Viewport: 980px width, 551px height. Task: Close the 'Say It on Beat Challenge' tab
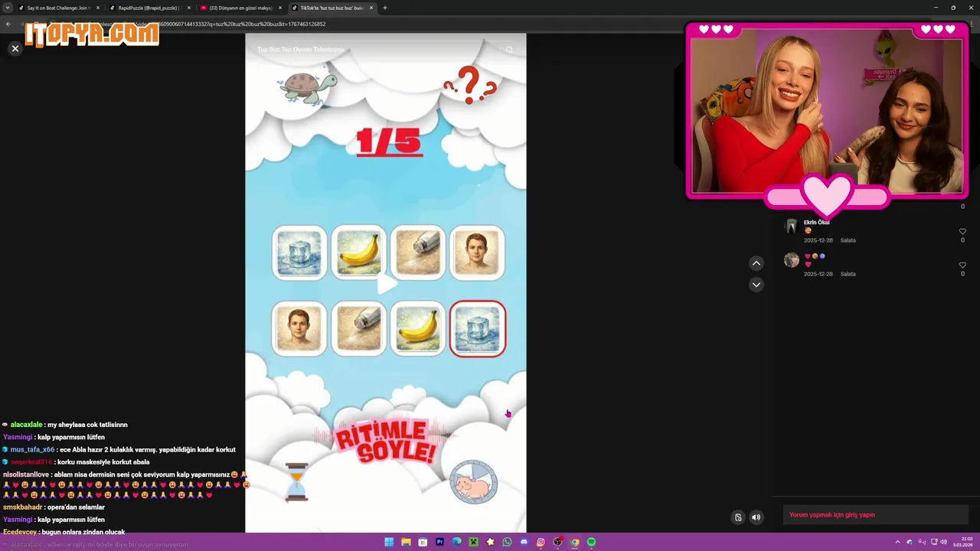(x=98, y=8)
